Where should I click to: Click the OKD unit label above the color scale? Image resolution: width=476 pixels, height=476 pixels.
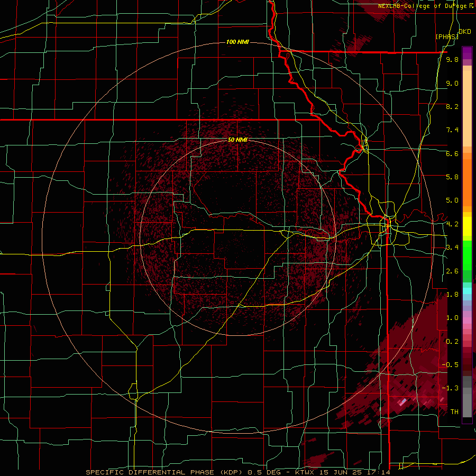pos(465,32)
